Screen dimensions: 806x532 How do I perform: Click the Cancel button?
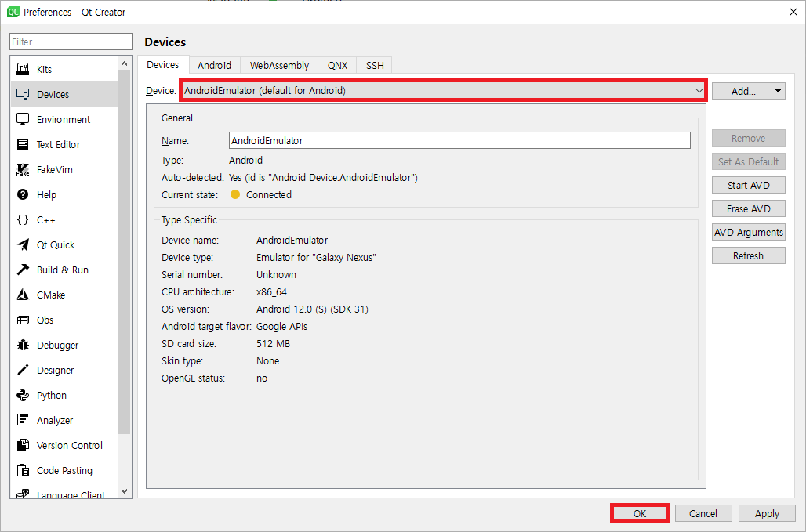point(703,513)
